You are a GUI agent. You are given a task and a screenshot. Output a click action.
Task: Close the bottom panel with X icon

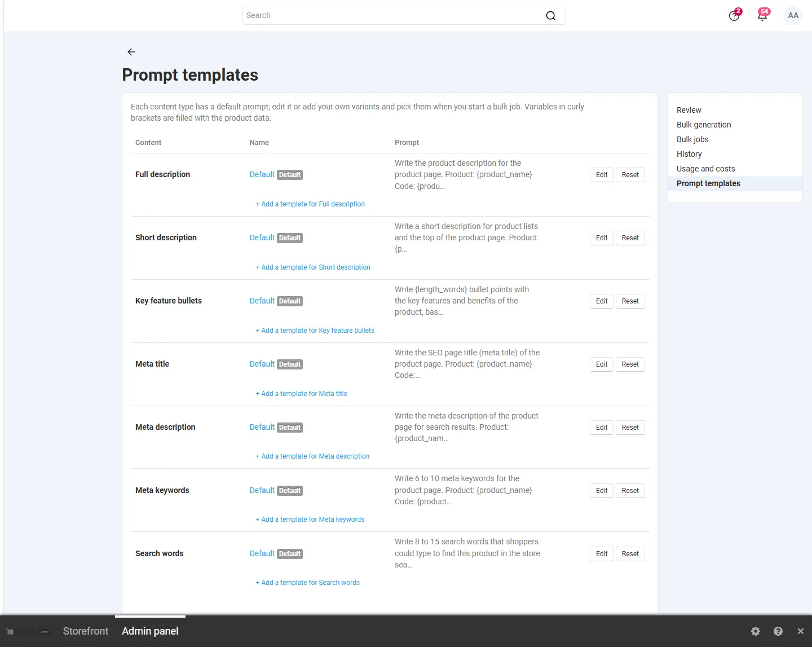pos(801,631)
